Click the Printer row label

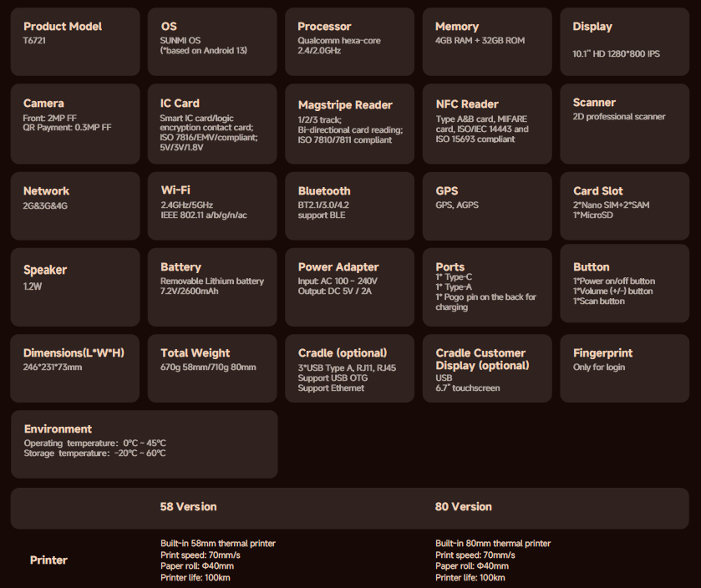click(48, 560)
